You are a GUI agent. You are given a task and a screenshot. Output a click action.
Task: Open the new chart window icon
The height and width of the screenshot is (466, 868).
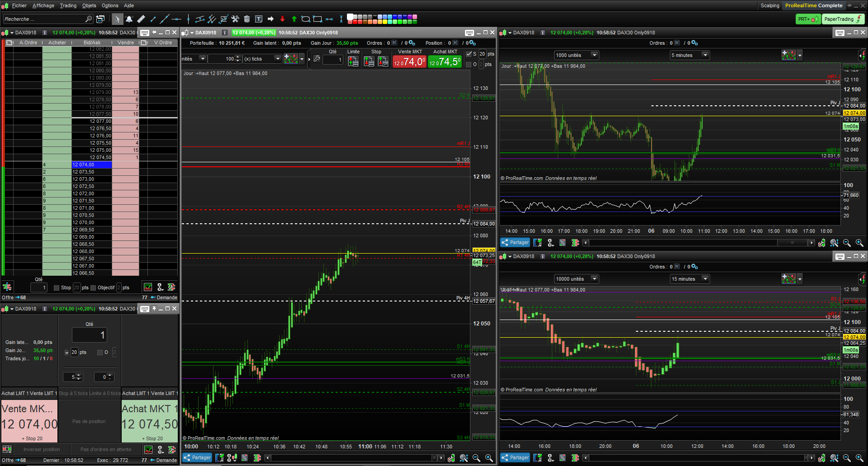click(x=100, y=19)
